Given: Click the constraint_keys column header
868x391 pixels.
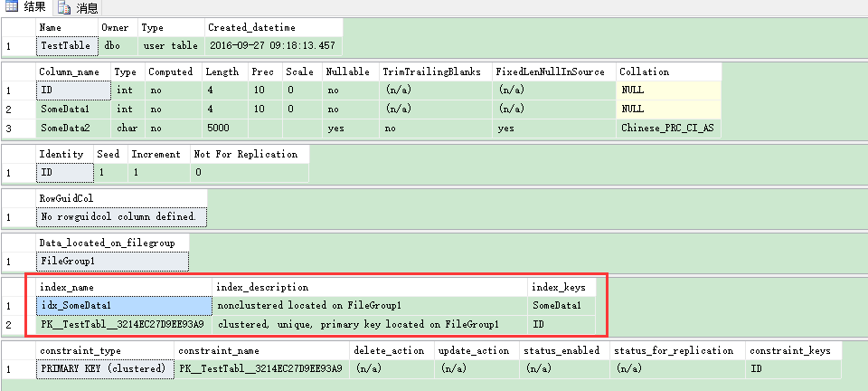Looking at the screenshot, I should click(793, 350).
